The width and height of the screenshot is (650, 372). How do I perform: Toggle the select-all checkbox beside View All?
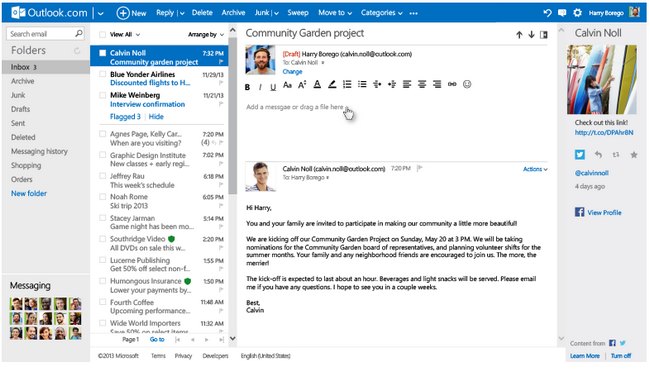[x=102, y=34]
